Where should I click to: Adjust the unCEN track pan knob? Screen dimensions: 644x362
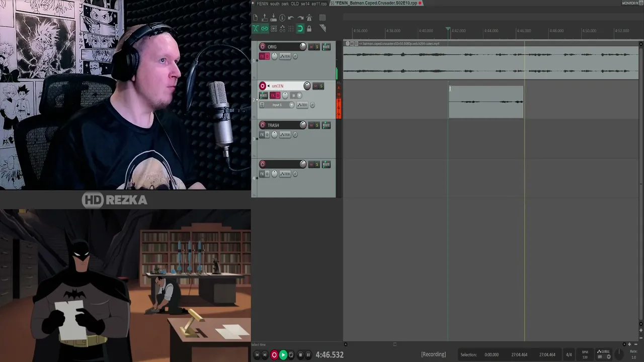coord(285,96)
